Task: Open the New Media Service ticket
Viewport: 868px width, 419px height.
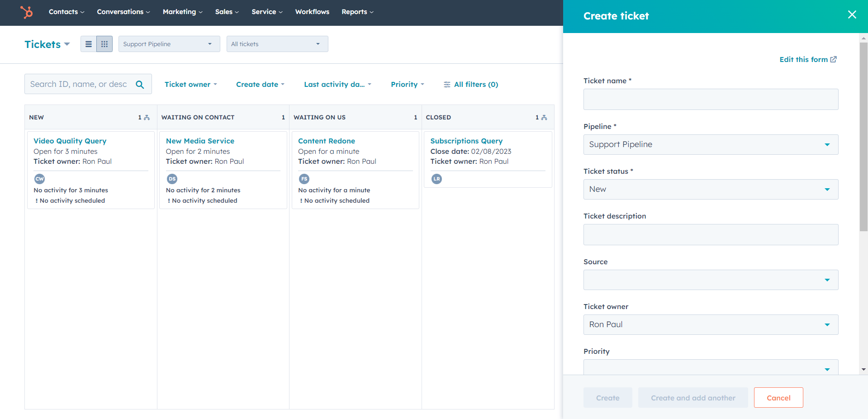Action: [200, 141]
